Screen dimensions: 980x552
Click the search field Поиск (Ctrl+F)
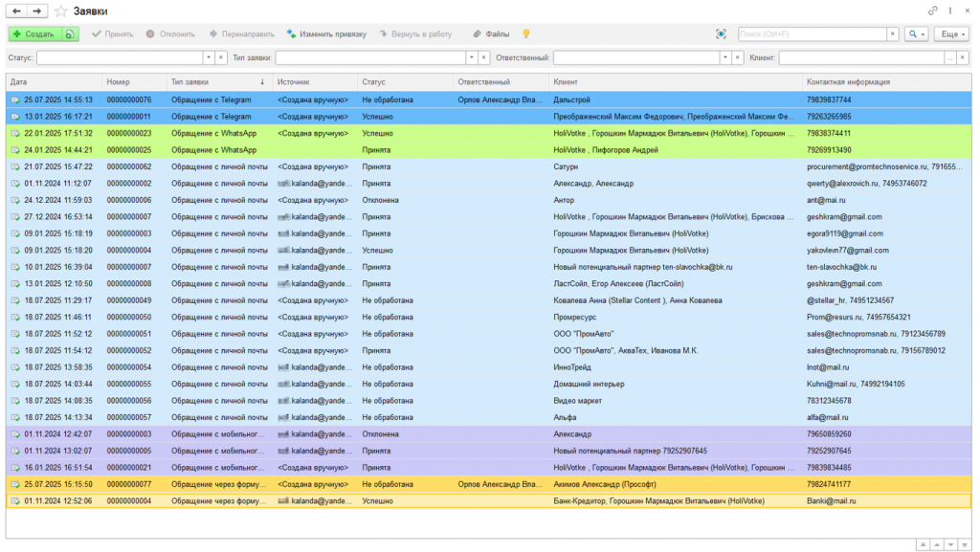point(812,33)
